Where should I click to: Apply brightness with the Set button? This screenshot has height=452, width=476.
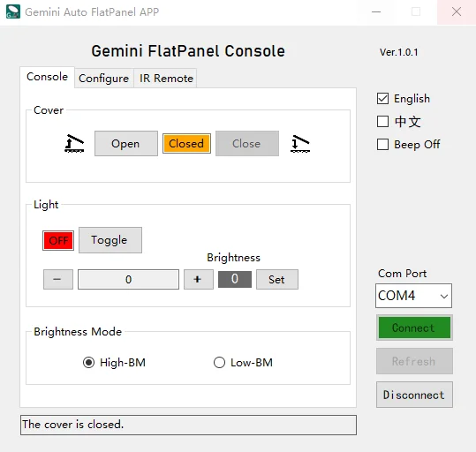click(x=277, y=279)
